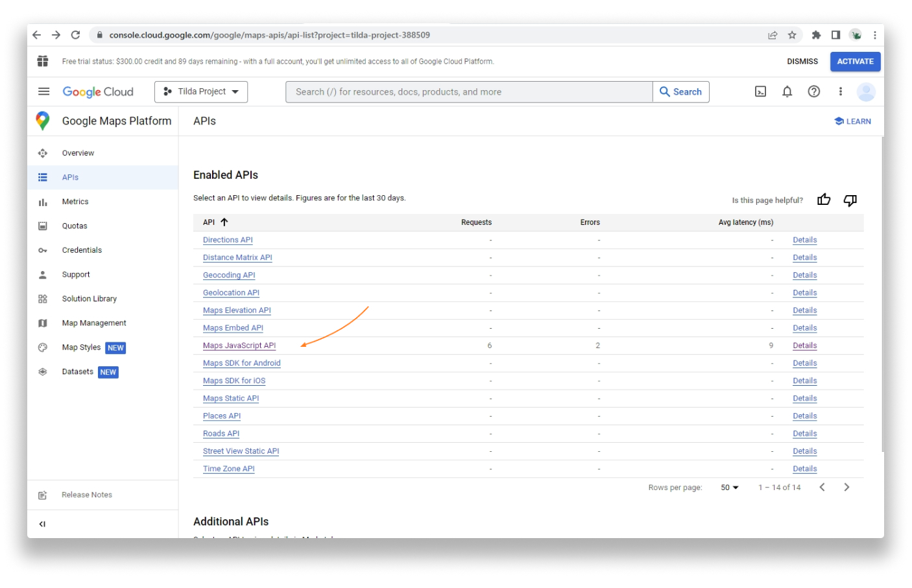The height and width of the screenshot is (588, 912).
Task: Open Credentials in the sidebar
Action: click(102, 250)
